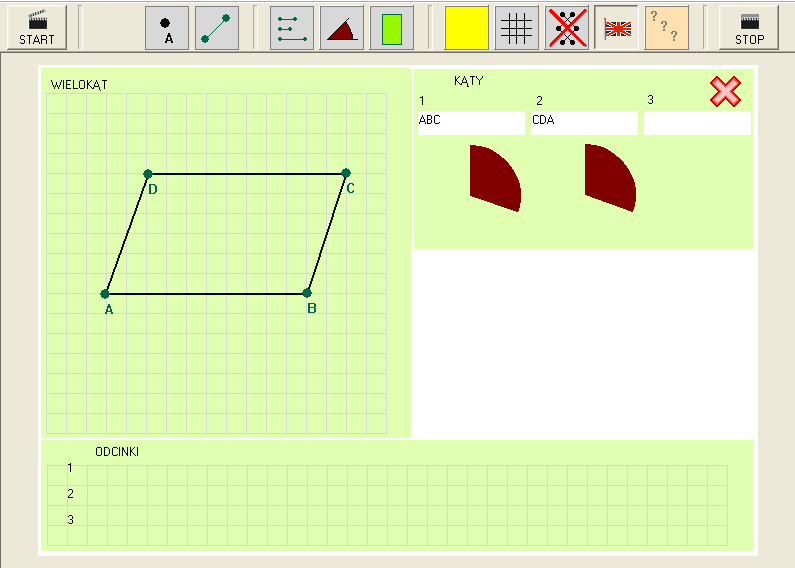Click the ODCINKI panel title
This screenshot has height=568, width=795.
pos(117,452)
